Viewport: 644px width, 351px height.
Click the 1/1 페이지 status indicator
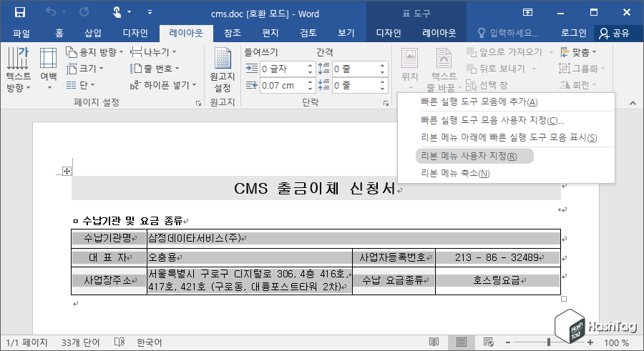click(26, 342)
